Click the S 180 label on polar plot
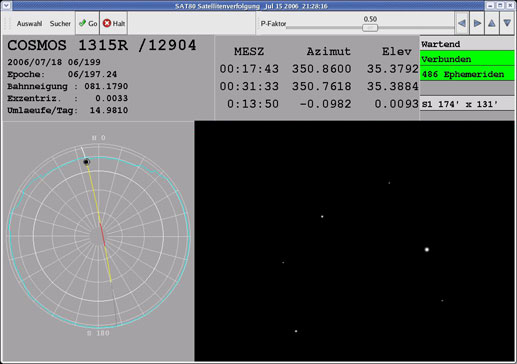The width and height of the screenshot is (517, 364). (x=98, y=333)
